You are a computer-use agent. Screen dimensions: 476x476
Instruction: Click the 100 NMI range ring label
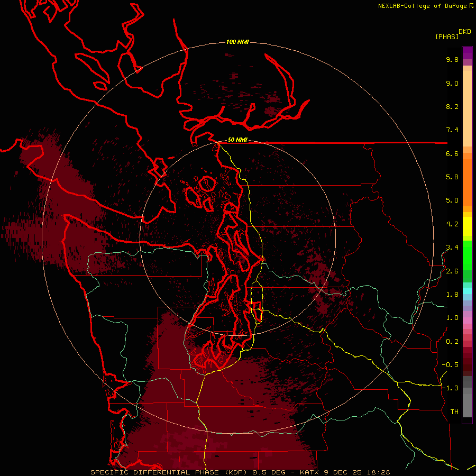[x=237, y=42]
